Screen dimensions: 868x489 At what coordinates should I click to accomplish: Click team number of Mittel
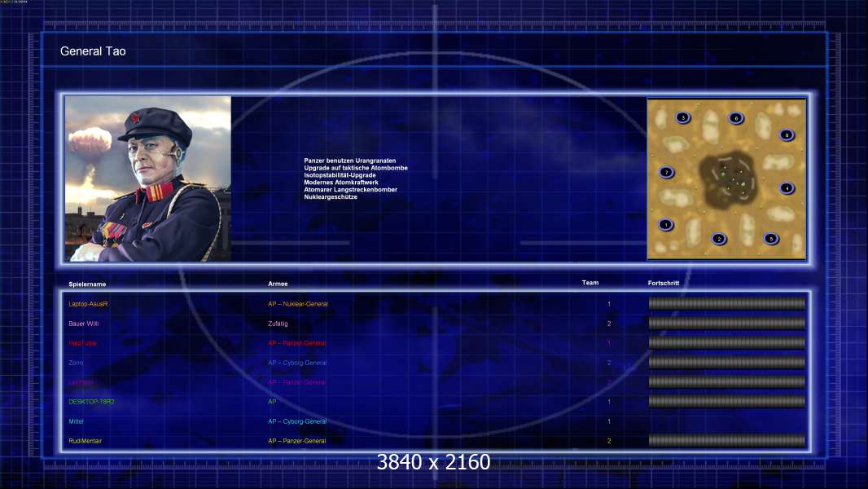tap(609, 421)
